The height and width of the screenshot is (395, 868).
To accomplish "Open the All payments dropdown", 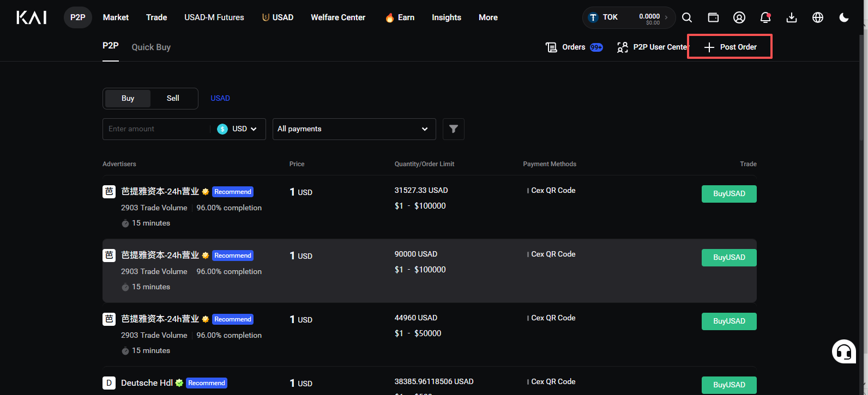I will 354,129.
